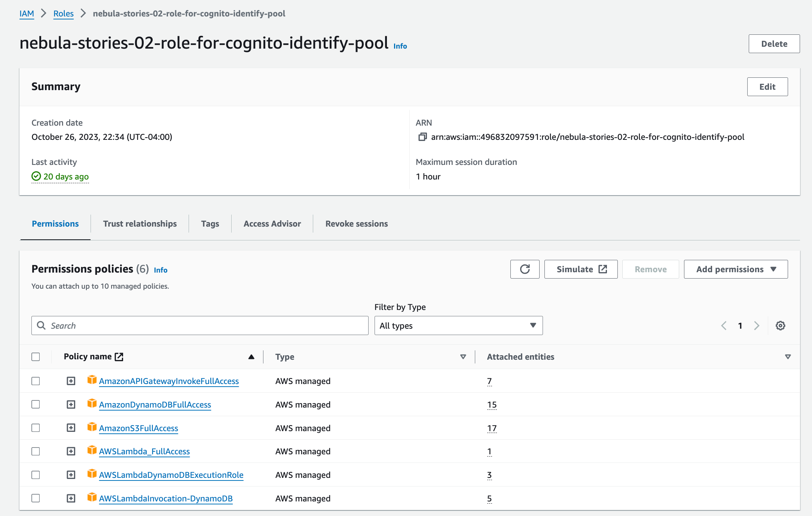Delete this IAM role

[773, 43]
